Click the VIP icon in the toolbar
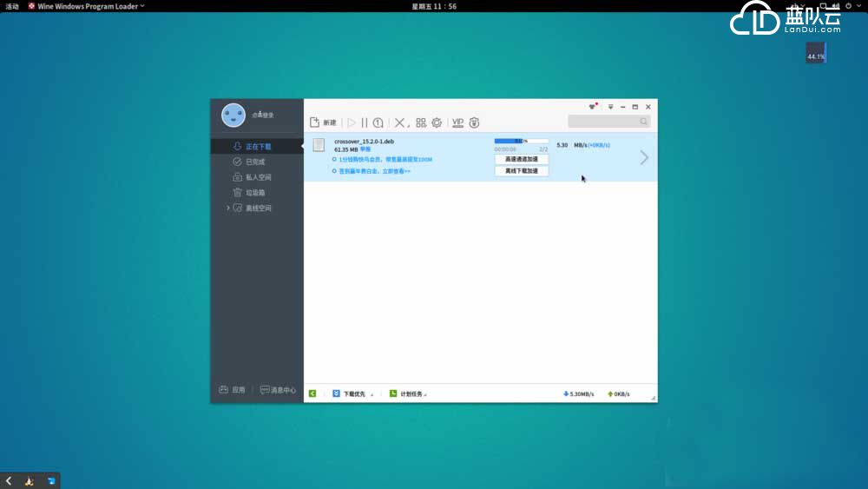This screenshot has width=868, height=489. tap(457, 122)
